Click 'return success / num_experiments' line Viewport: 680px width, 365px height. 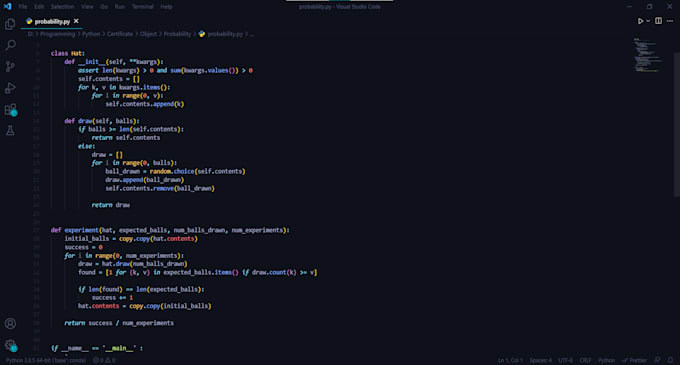click(119, 323)
